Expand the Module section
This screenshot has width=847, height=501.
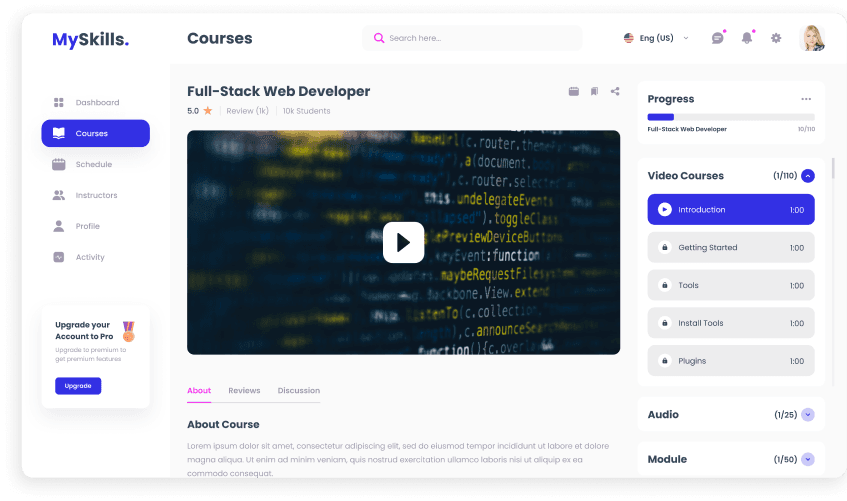[x=808, y=459]
